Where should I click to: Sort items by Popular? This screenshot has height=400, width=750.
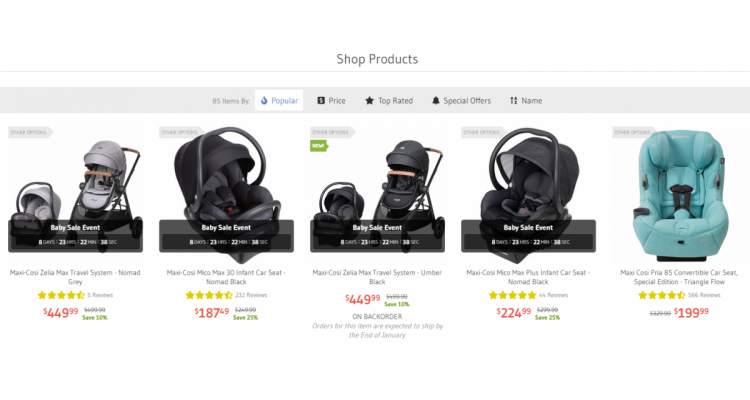pyautogui.click(x=279, y=100)
